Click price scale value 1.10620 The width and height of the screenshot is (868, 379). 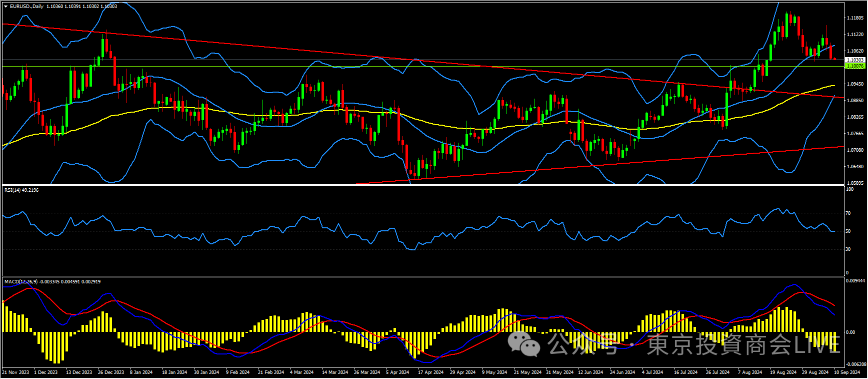pos(855,51)
